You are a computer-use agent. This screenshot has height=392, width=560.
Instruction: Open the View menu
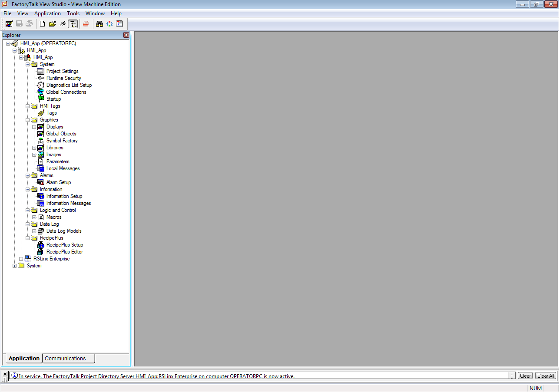click(23, 13)
